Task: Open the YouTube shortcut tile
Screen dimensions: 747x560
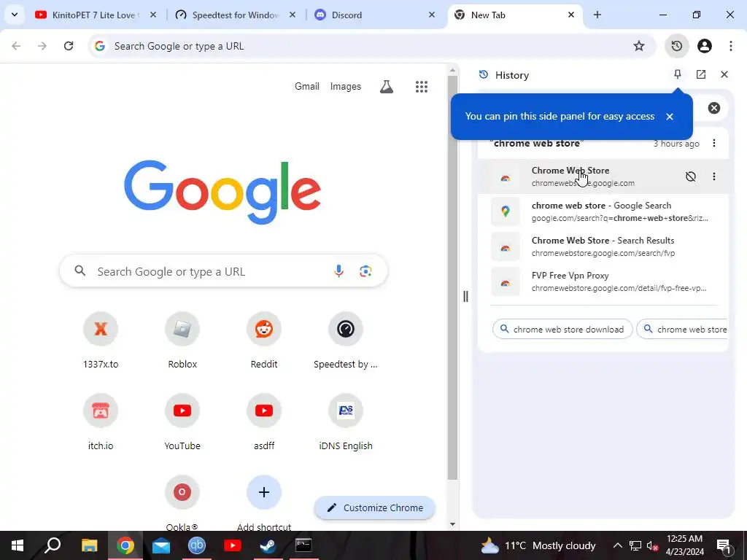Action: (182, 423)
